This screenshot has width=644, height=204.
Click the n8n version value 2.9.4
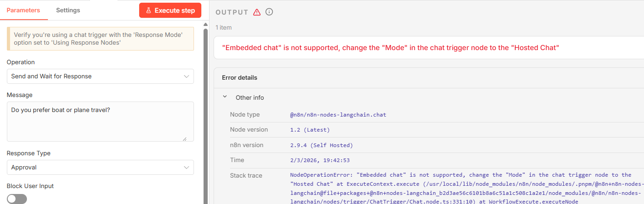coord(321,145)
